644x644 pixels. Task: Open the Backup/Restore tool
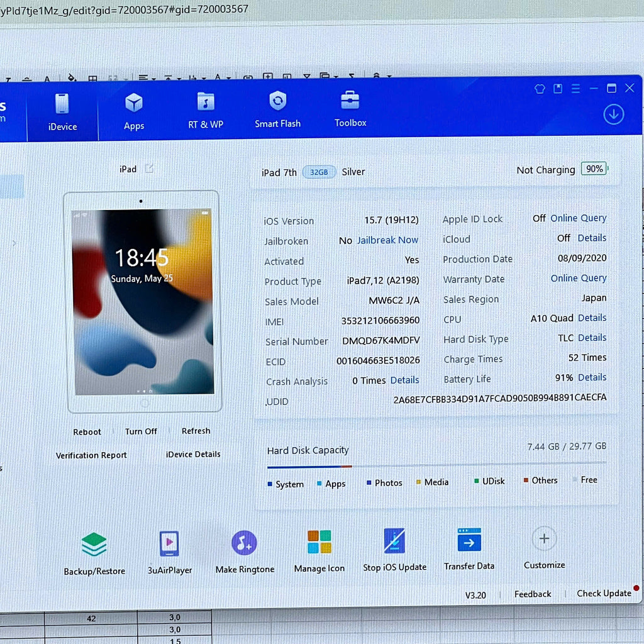pyautogui.click(x=94, y=545)
